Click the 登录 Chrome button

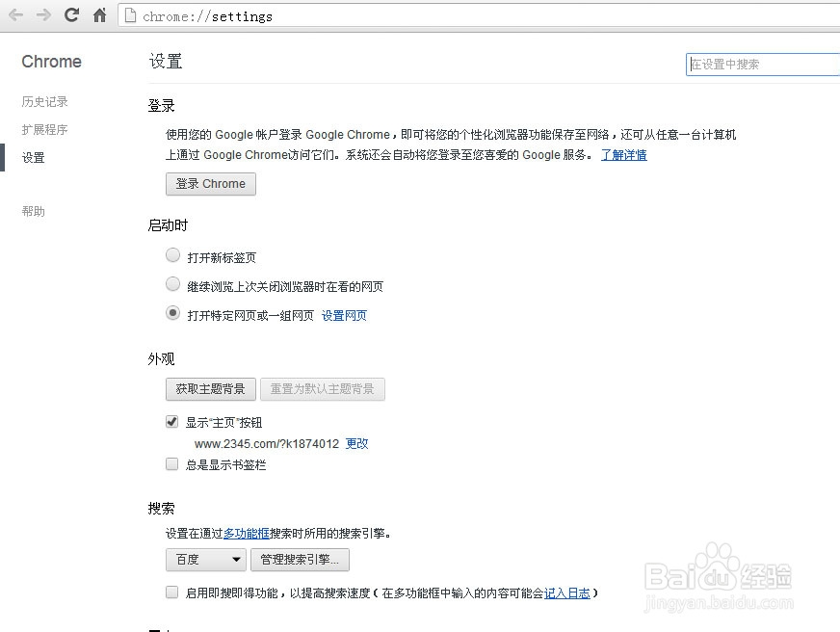pyautogui.click(x=210, y=183)
